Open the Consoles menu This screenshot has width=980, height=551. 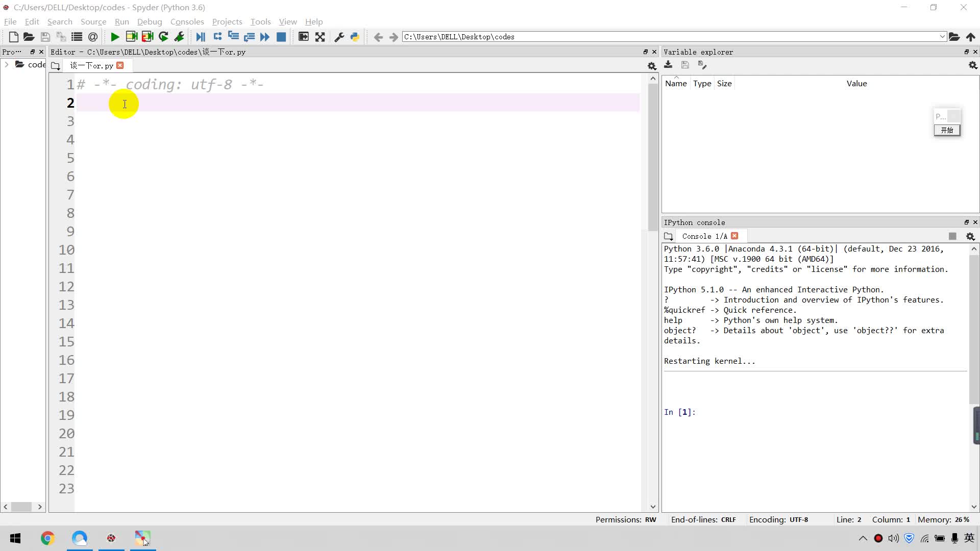click(x=187, y=21)
